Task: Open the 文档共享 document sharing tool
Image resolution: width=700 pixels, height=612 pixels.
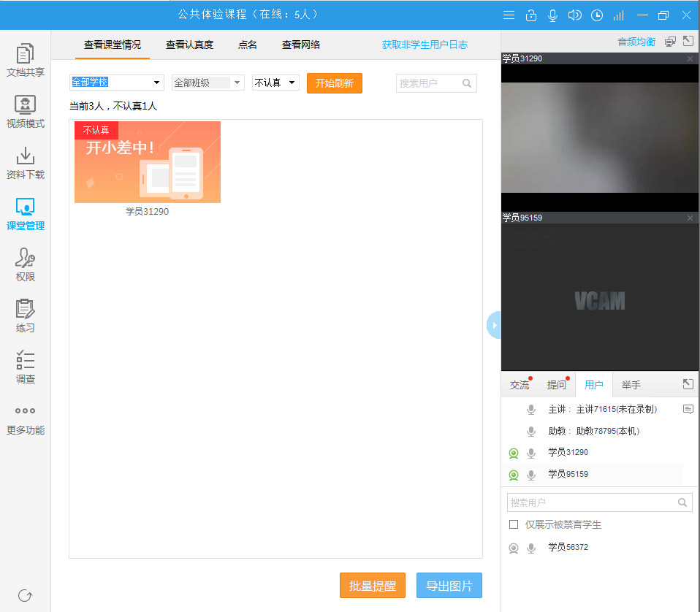Action: (25, 60)
